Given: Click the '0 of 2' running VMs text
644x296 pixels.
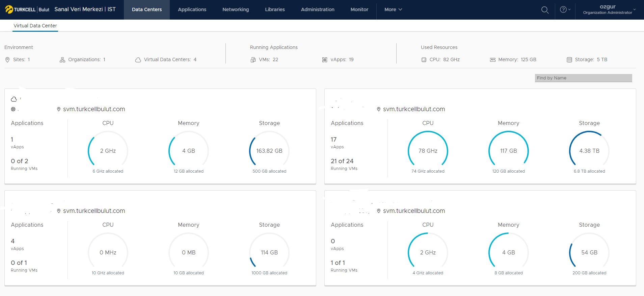Looking at the screenshot, I should 20,161.
